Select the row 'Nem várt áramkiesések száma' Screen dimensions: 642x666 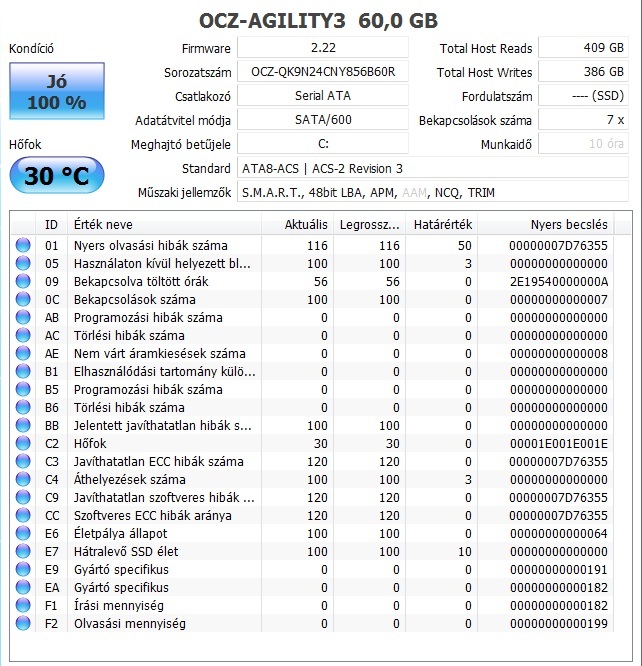tap(312, 353)
